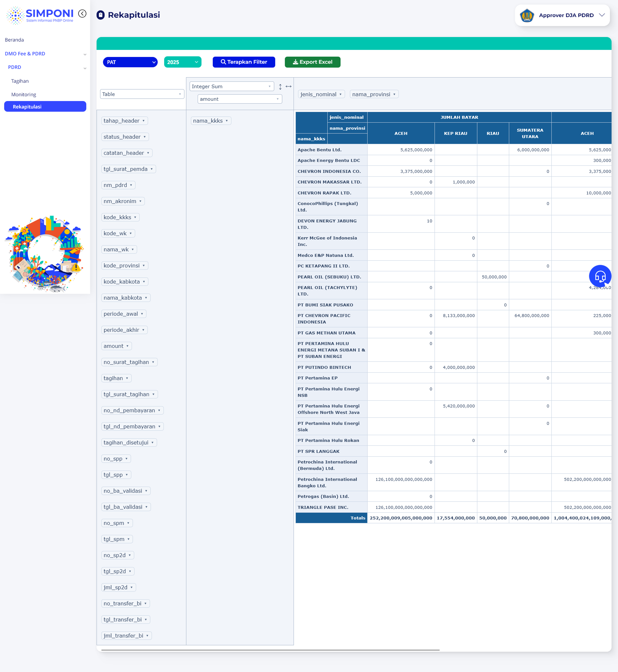Click the SUMATERA UTARA column header

(x=530, y=133)
